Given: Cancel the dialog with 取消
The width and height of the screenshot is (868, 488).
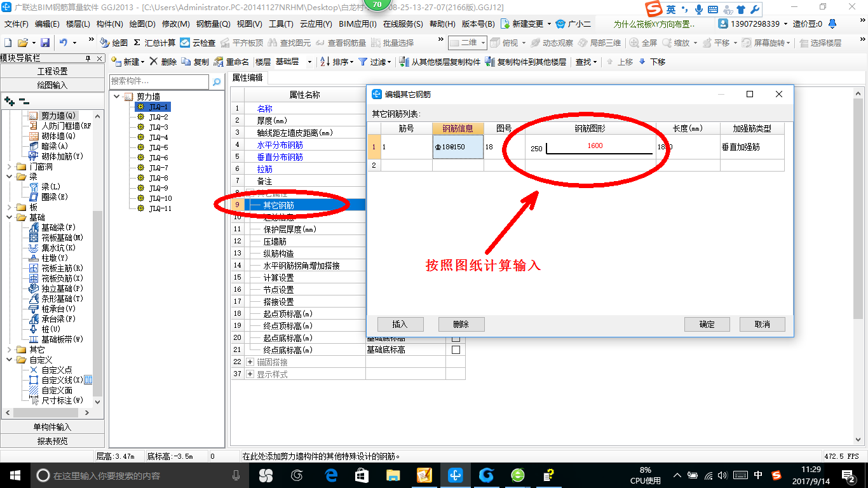Looking at the screenshot, I should pos(763,324).
